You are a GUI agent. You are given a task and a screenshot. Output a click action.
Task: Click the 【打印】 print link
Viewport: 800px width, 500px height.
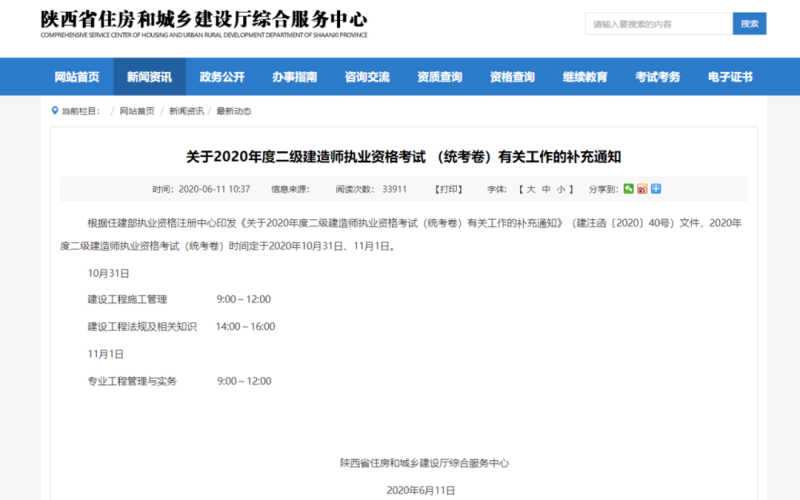pos(449,189)
